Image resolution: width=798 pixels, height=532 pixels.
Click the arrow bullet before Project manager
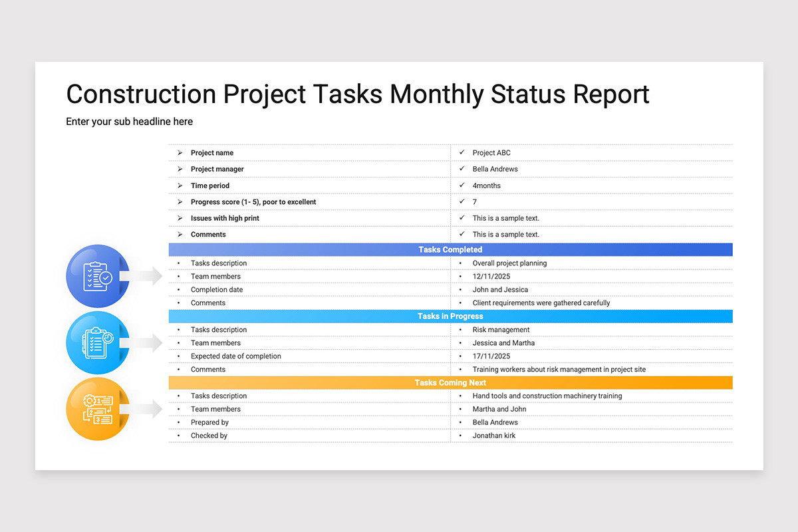point(180,169)
